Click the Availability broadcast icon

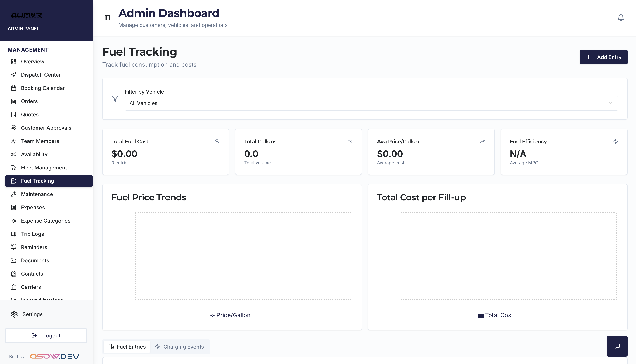pos(14,155)
